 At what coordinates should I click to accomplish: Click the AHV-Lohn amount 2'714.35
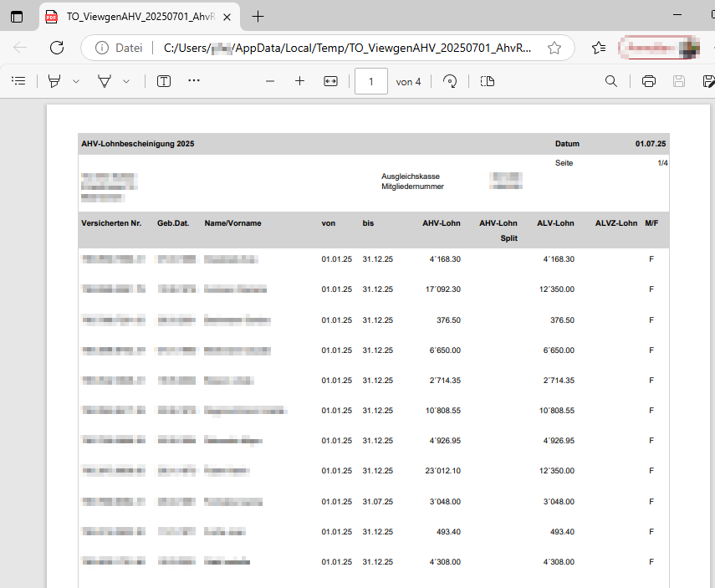pyautogui.click(x=445, y=381)
